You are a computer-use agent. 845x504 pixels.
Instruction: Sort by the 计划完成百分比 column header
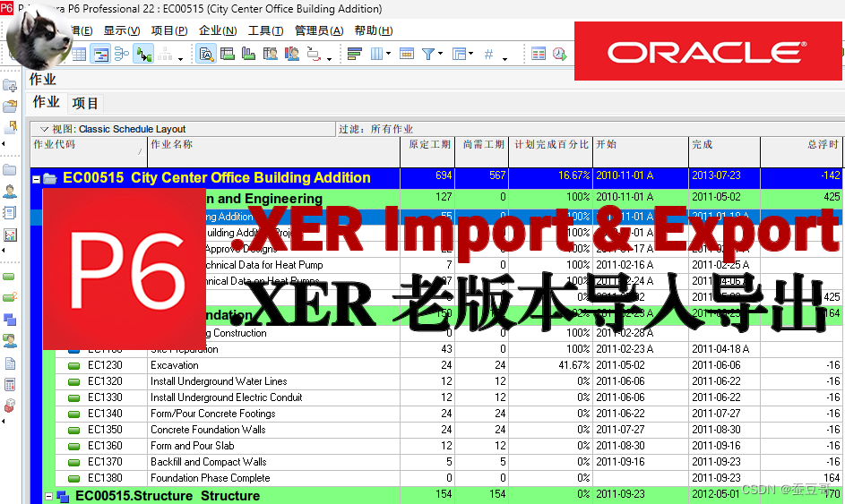tap(551, 152)
